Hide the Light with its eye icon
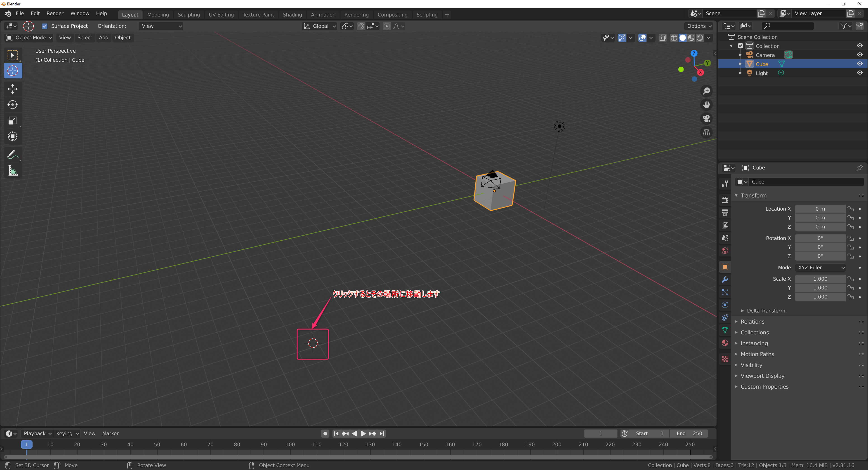Image resolution: width=868 pixels, height=470 pixels. [860, 73]
